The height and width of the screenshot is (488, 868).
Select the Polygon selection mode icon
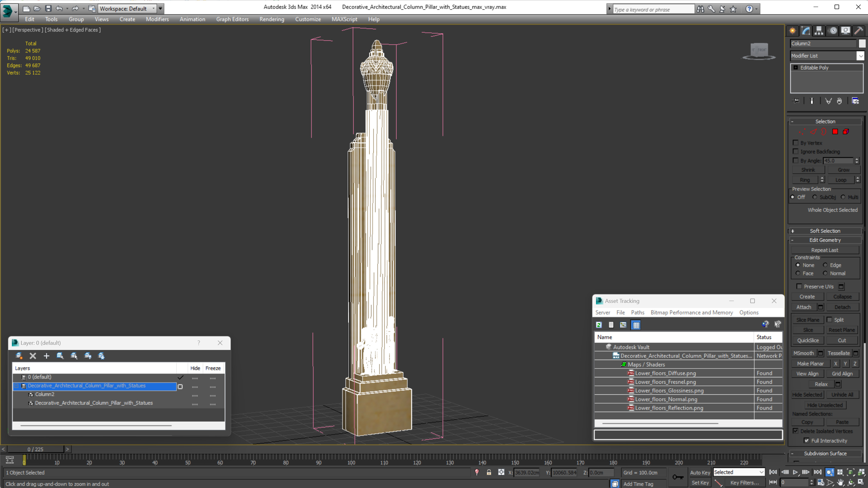pos(835,132)
